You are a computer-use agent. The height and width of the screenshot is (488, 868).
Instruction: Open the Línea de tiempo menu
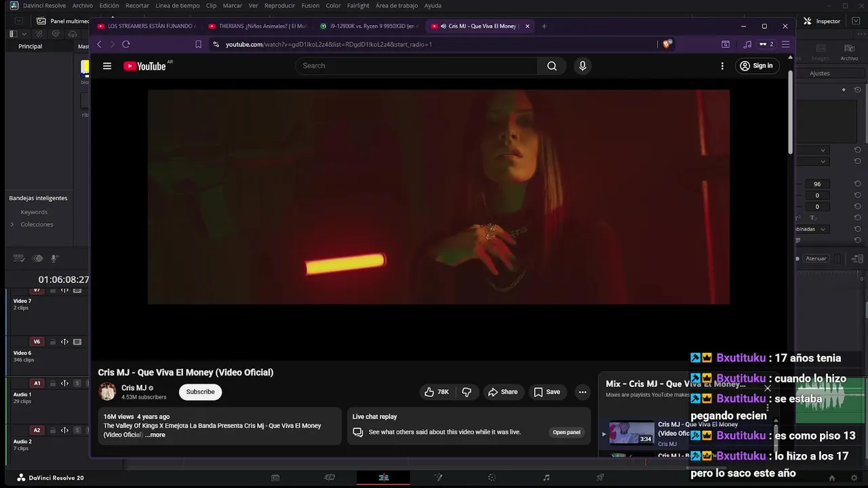(177, 5)
